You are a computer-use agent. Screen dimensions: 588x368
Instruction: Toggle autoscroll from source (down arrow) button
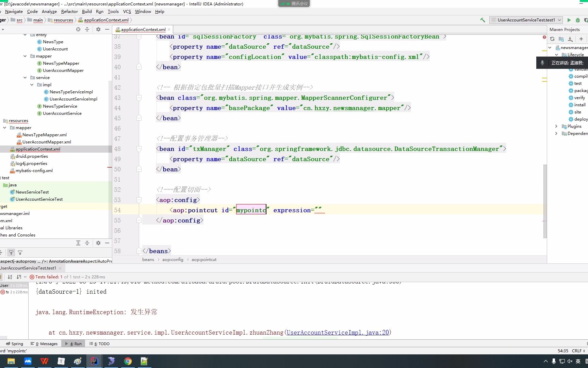pyautogui.click(x=20, y=252)
